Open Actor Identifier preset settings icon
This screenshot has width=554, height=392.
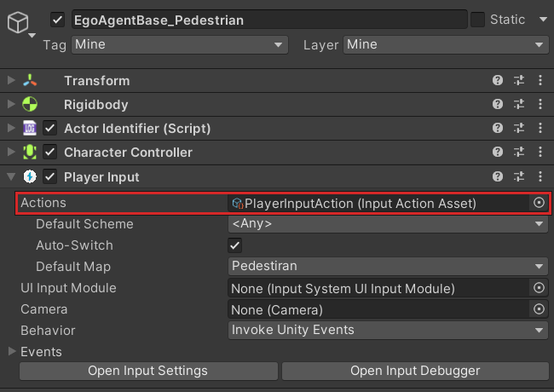[519, 128]
